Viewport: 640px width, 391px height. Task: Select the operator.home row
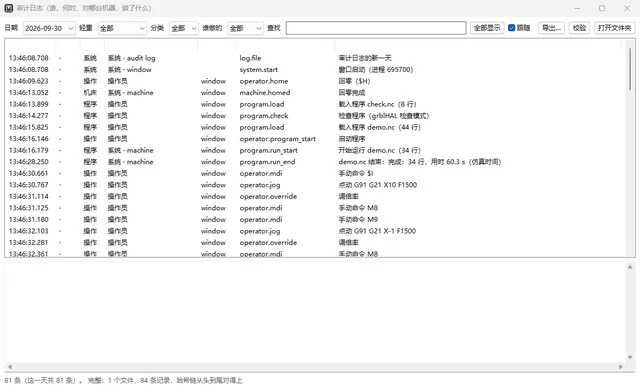tap(314, 81)
